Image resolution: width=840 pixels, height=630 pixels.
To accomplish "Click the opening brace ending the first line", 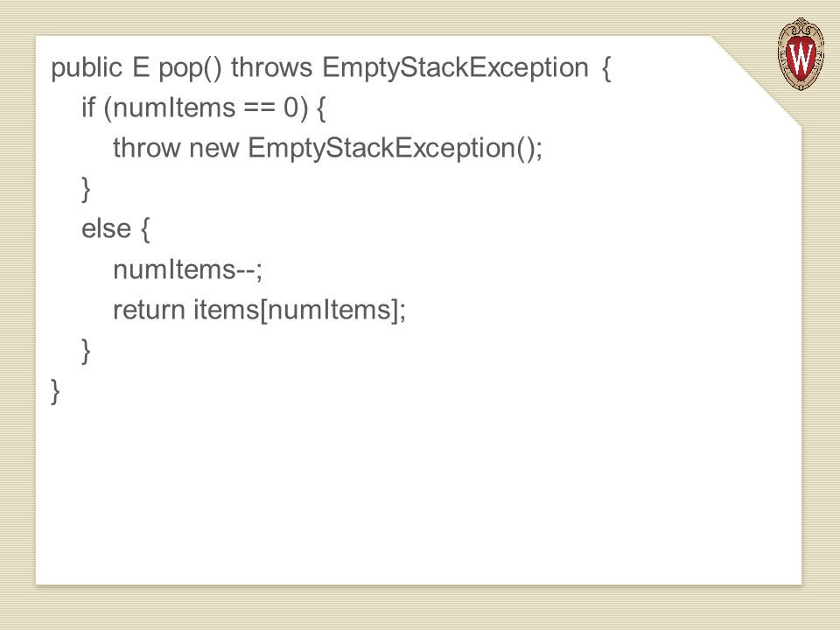I will (605, 68).
